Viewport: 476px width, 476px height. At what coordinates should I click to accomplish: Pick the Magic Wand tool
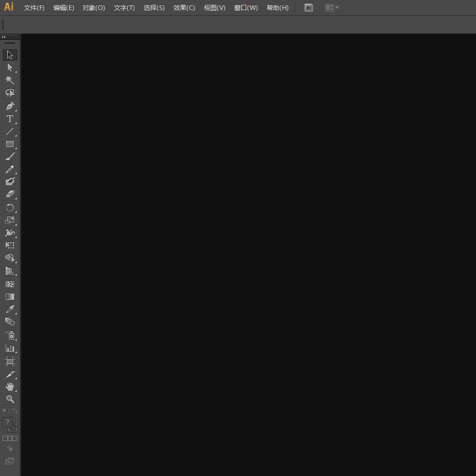(x=10, y=80)
